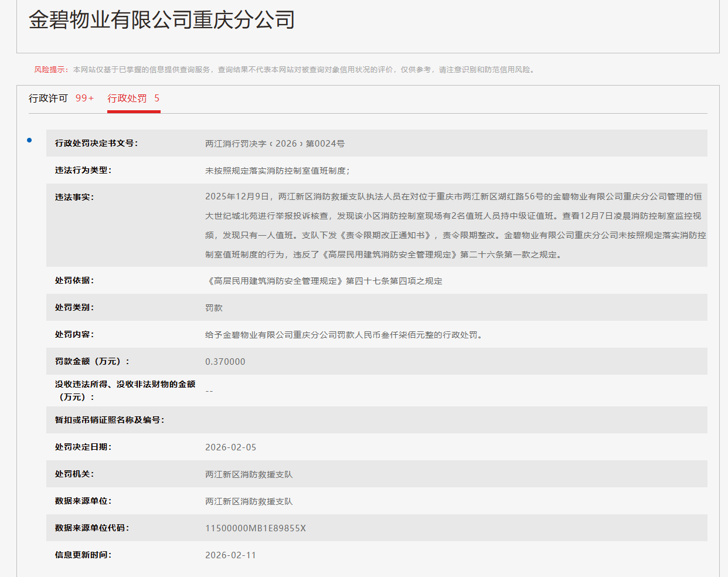This screenshot has width=728, height=577.
Task: Click the 违法事实 description paragraph
Action: 455,225
